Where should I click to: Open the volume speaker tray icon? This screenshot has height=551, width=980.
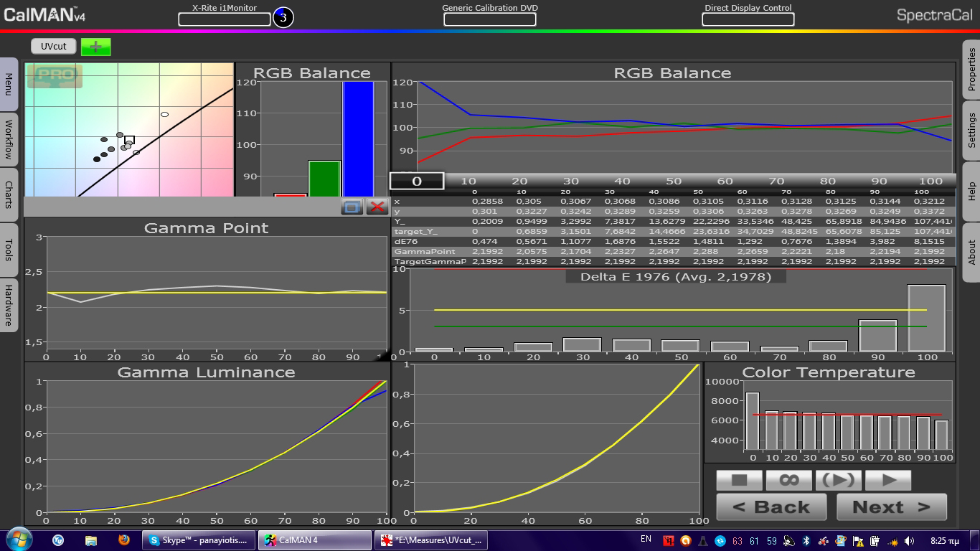point(910,540)
